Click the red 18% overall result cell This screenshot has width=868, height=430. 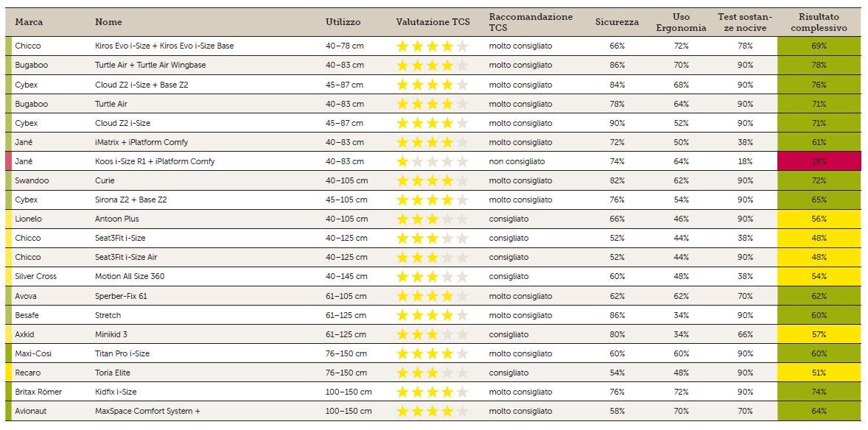pos(819,161)
